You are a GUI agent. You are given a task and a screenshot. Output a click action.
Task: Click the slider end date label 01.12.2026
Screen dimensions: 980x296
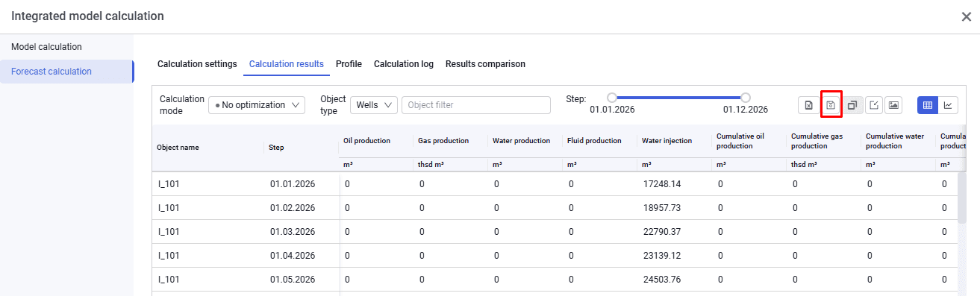pyautogui.click(x=745, y=110)
